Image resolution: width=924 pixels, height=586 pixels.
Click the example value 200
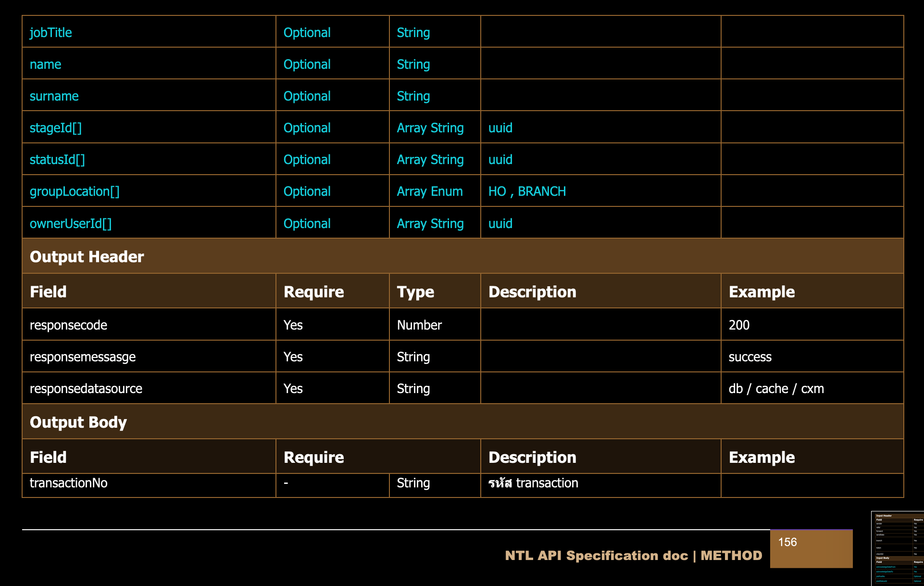pos(739,325)
